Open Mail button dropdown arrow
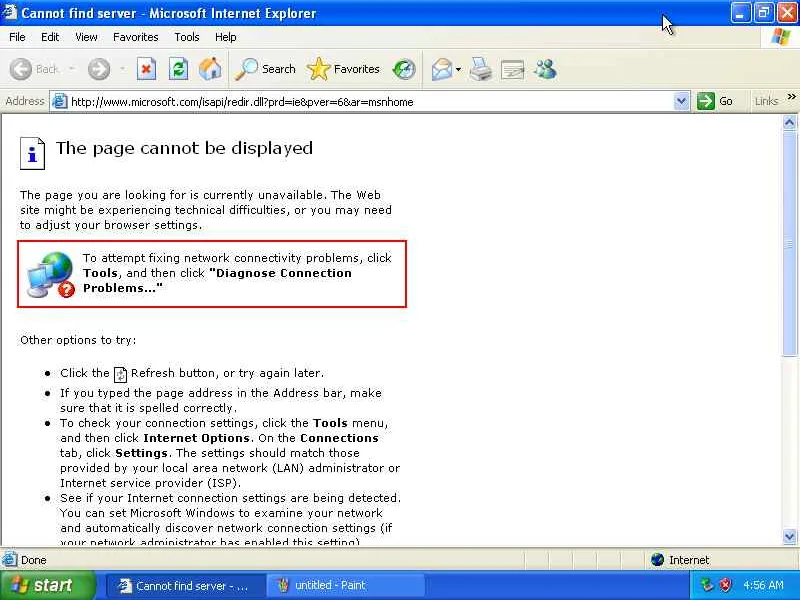The width and height of the screenshot is (800, 600). (x=458, y=69)
